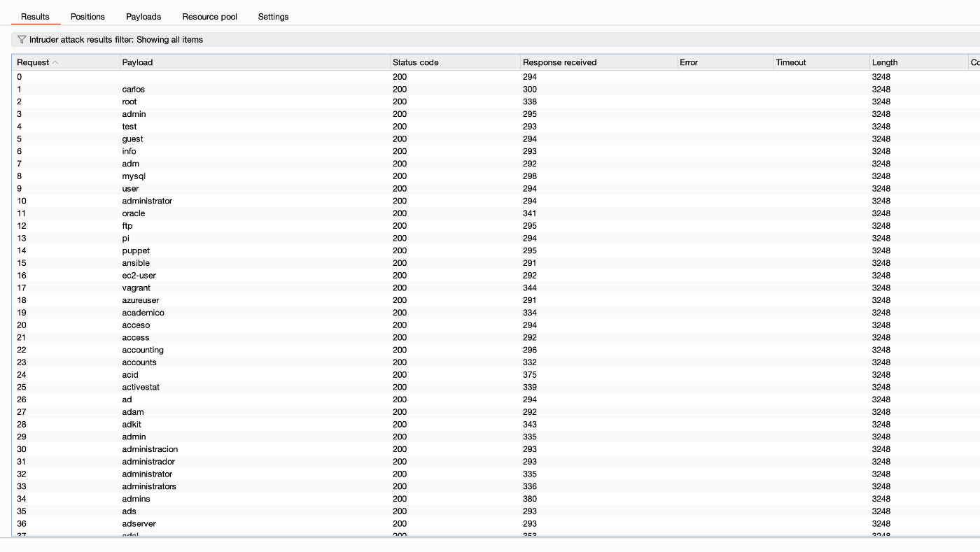Viewport: 980px width, 552px height.
Task: Switch to the Results tab
Action: (35, 17)
